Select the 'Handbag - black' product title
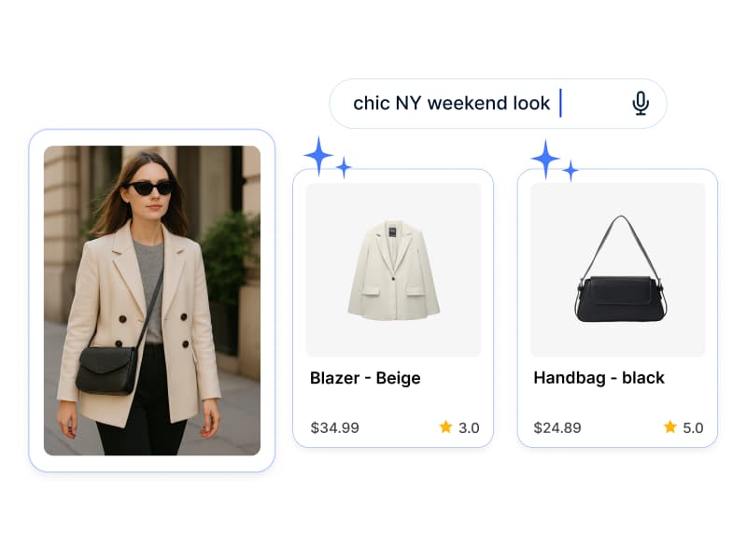The width and height of the screenshot is (747, 560). click(599, 378)
